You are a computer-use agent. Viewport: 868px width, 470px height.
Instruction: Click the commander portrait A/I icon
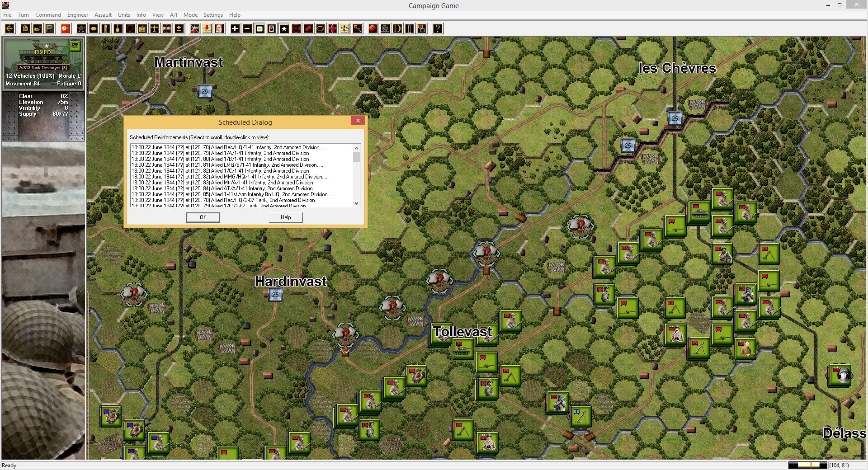(x=219, y=28)
